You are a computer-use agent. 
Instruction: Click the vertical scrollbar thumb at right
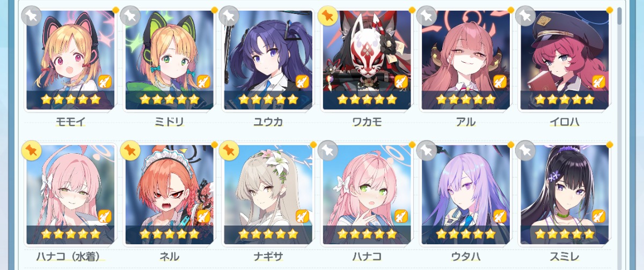point(620,16)
